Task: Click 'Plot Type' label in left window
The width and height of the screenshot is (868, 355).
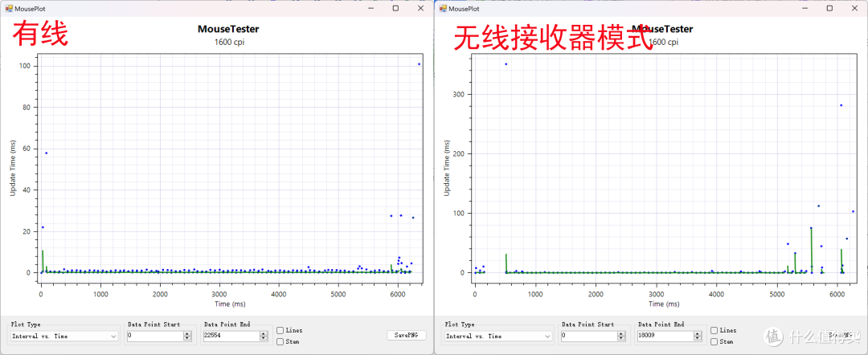Action: (x=26, y=324)
